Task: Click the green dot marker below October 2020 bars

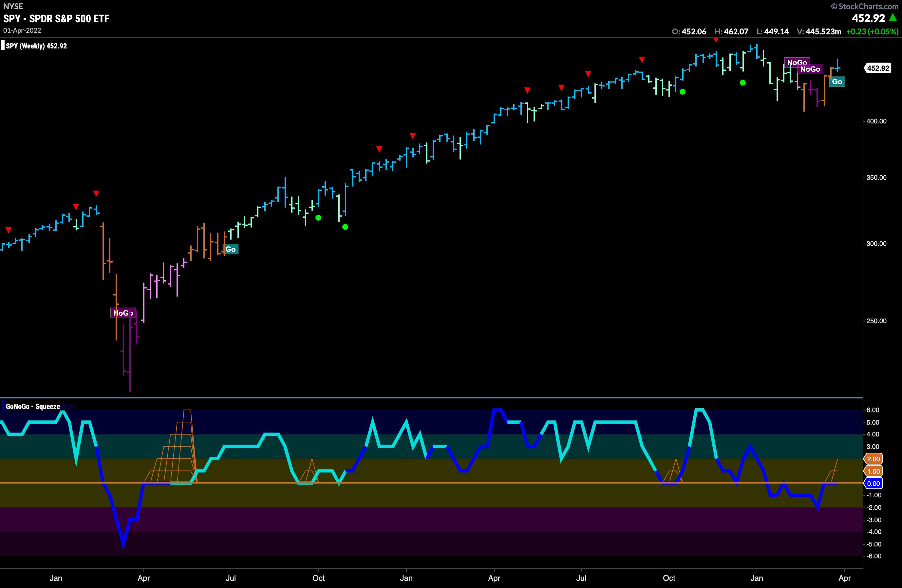Action: (318, 218)
